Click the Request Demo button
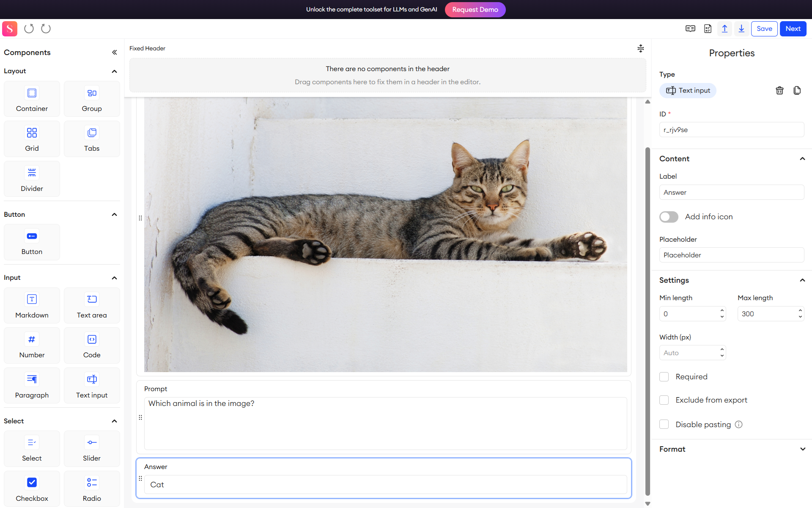The height and width of the screenshot is (508, 812). [475, 9]
